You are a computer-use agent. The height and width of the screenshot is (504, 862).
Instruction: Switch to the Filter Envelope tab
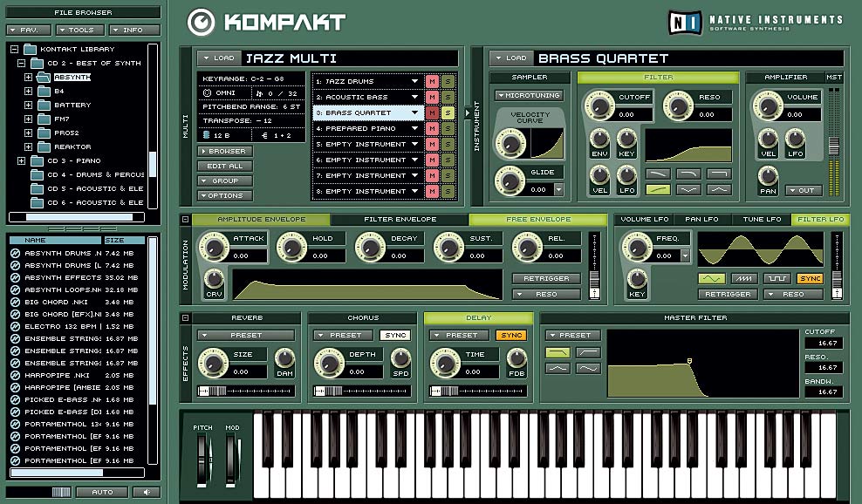[400, 219]
